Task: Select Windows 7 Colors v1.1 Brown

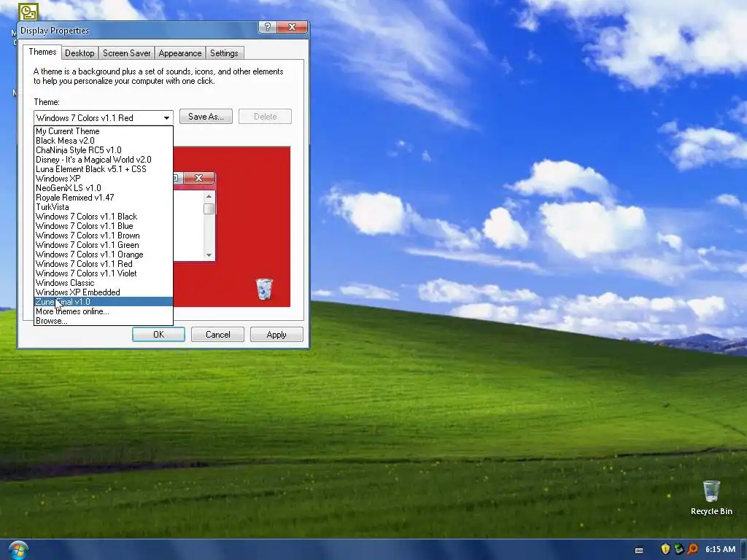Action: 104,236
